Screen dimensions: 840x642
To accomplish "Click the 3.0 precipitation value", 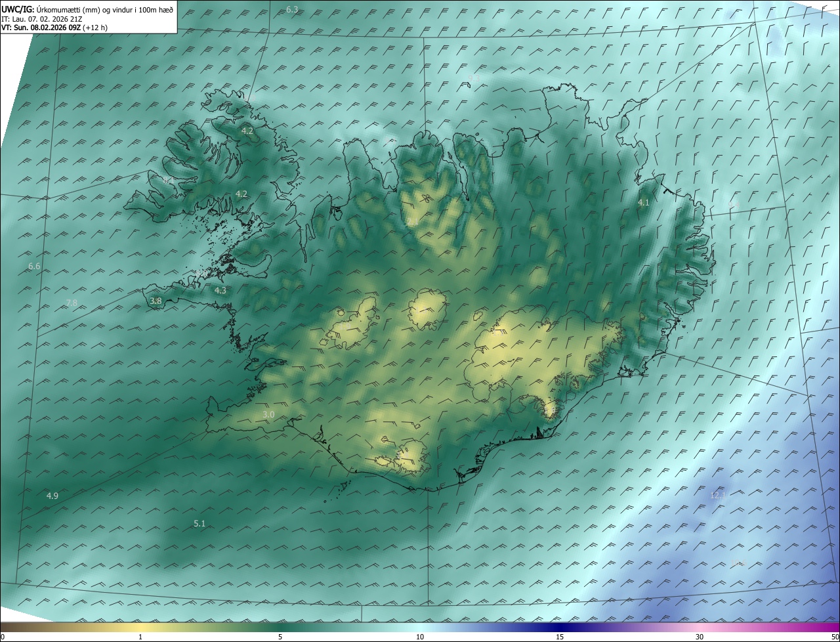I will [x=268, y=414].
